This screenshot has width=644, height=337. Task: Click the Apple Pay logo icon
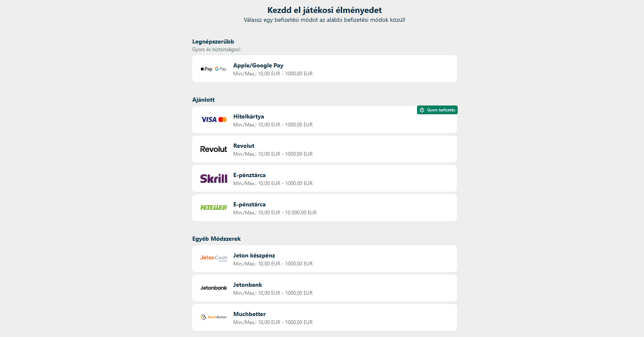point(206,69)
